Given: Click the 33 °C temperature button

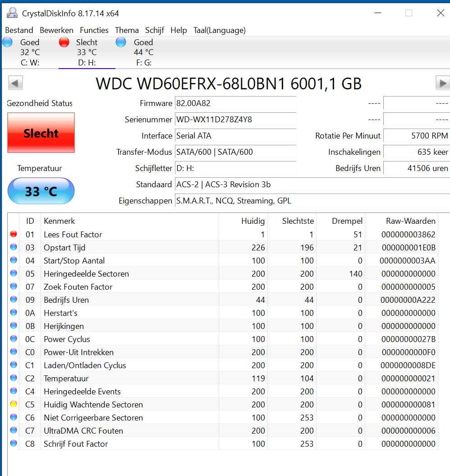Looking at the screenshot, I should pyautogui.click(x=41, y=191).
